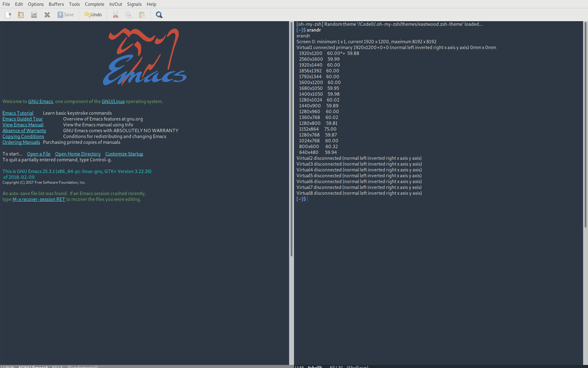Open the Buffers menu
Image resolution: width=588 pixels, height=368 pixels.
56,4
